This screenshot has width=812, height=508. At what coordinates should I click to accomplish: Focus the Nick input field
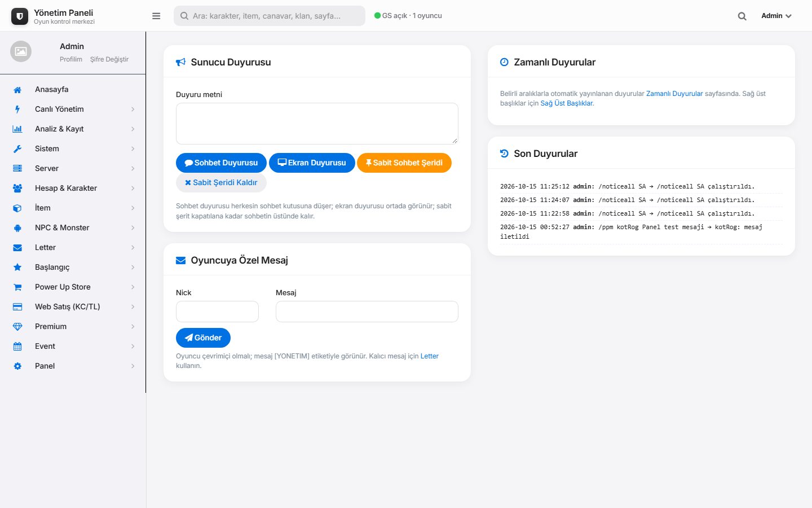pos(217,312)
